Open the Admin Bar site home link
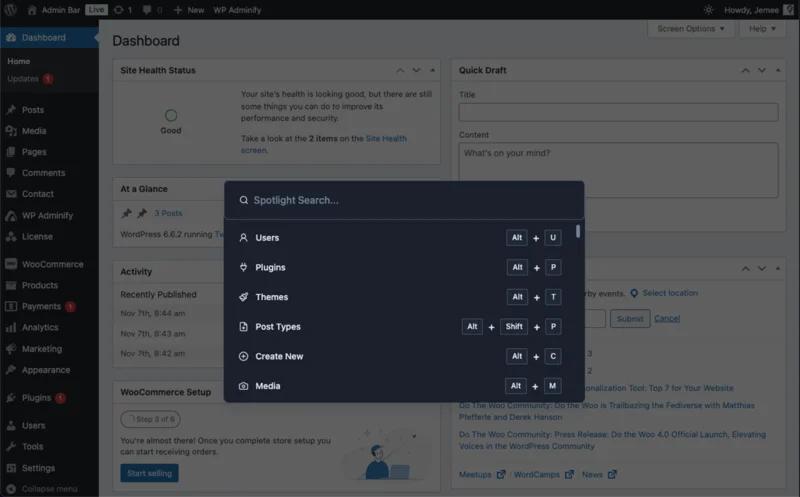 (54, 10)
